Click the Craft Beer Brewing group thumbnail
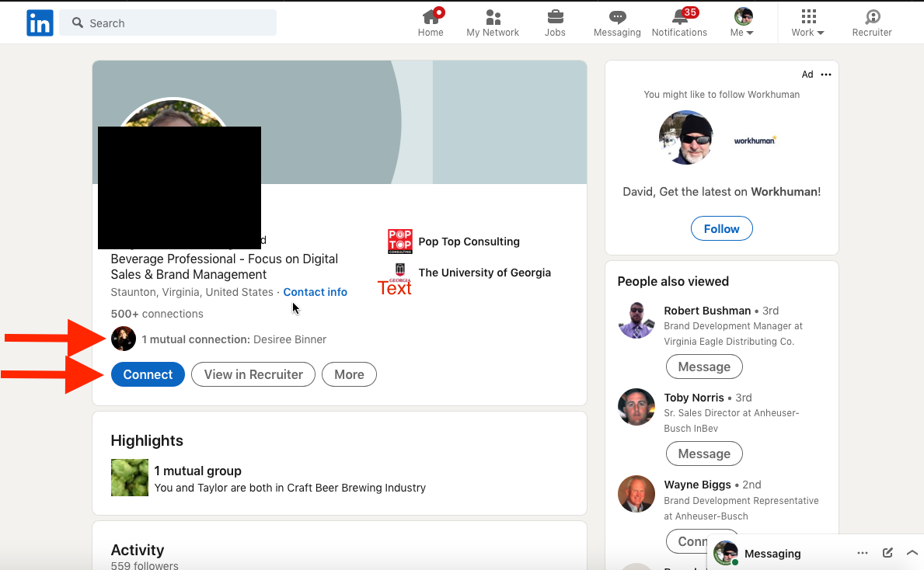924x570 pixels. tap(130, 478)
